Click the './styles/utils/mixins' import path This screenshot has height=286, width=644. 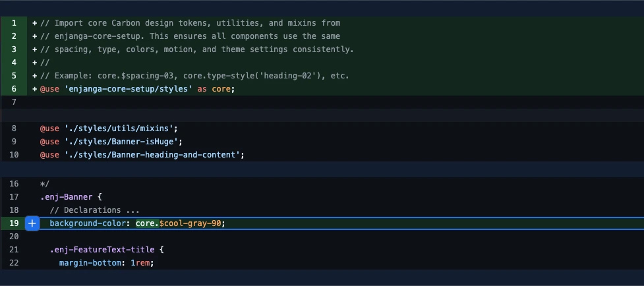coord(119,129)
